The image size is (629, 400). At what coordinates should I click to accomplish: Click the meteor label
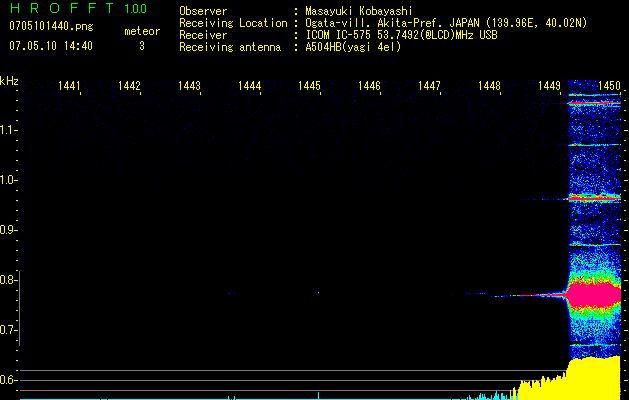[x=142, y=31]
